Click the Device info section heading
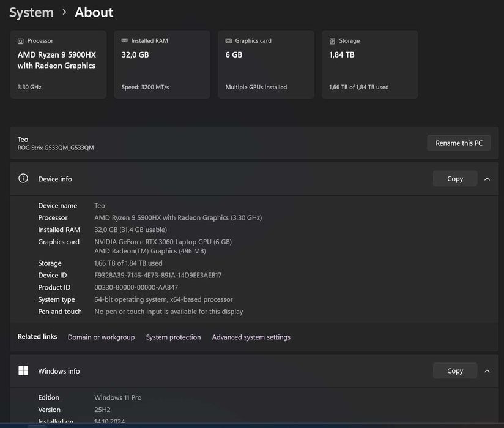Viewport: 504px width, 428px height. 55,179
